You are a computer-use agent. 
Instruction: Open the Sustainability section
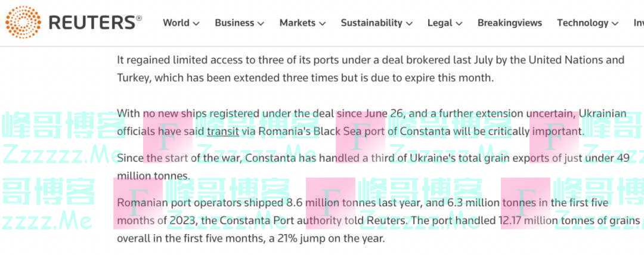pos(371,23)
